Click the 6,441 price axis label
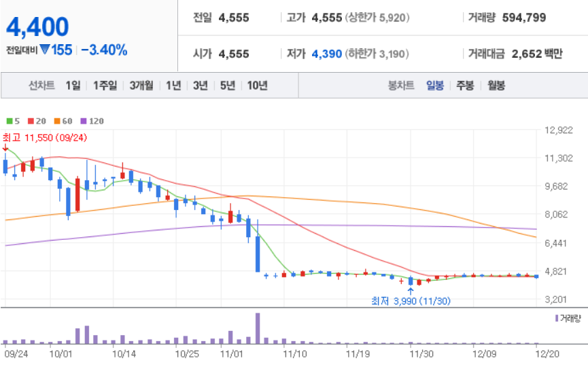This screenshot has height=369, width=588. click(x=556, y=243)
